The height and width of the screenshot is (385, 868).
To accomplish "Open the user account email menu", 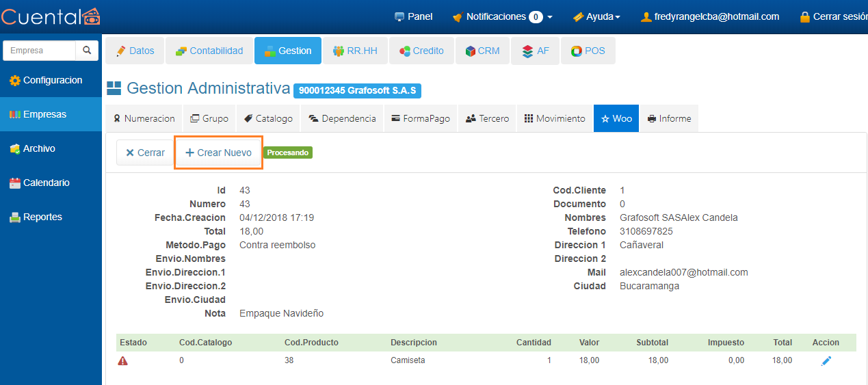I will (x=710, y=16).
